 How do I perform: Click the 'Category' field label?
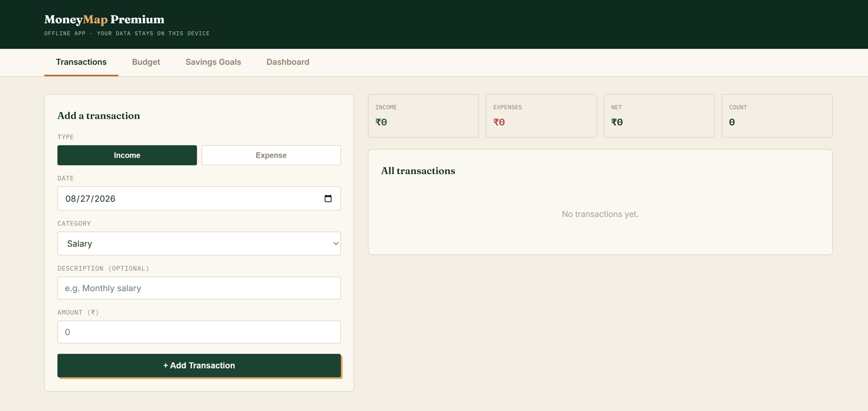(x=74, y=223)
